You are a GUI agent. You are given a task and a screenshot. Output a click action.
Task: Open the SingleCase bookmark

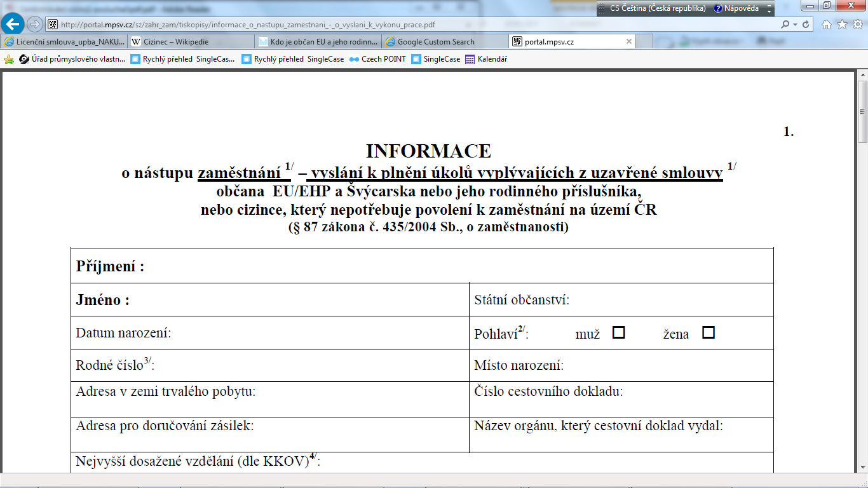pos(436,59)
